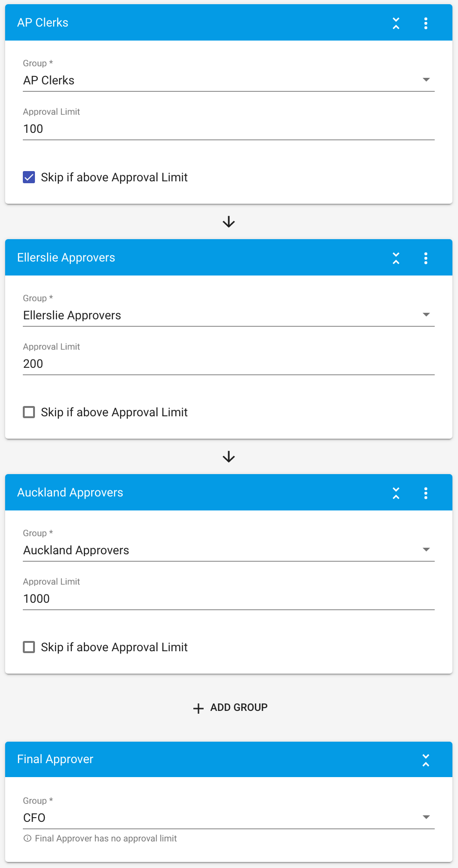Click the Approval Limit field showing 200

tap(228, 364)
